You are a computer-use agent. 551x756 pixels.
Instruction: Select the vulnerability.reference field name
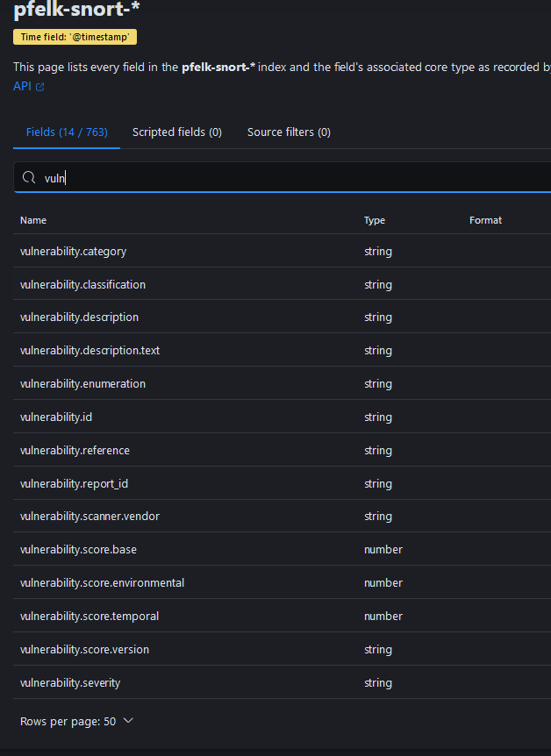[x=75, y=450]
